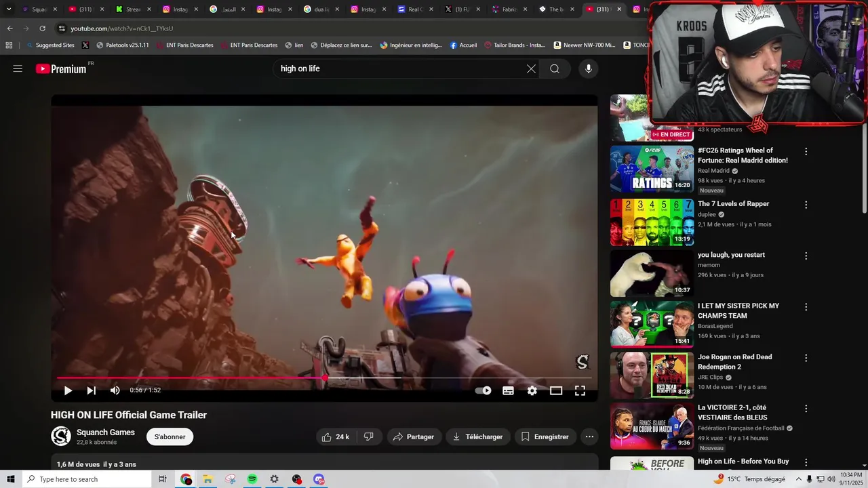Open Squanch Games channel avatar
This screenshot has width=868, height=488.
point(61,436)
